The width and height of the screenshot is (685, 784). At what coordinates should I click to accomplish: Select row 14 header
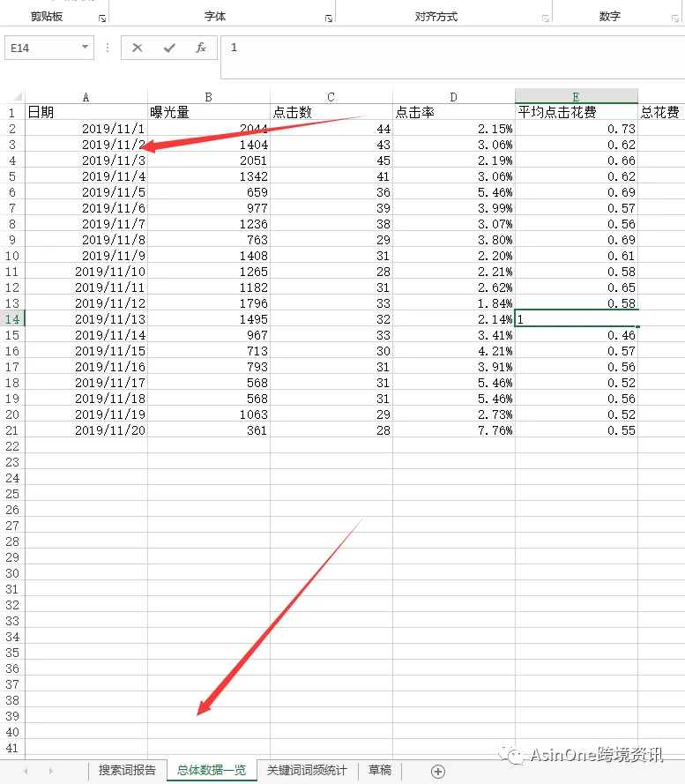pyautogui.click(x=12, y=319)
